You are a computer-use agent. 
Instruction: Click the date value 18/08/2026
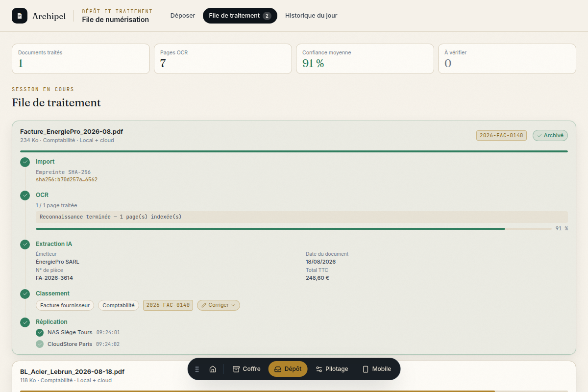click(320, 262)
